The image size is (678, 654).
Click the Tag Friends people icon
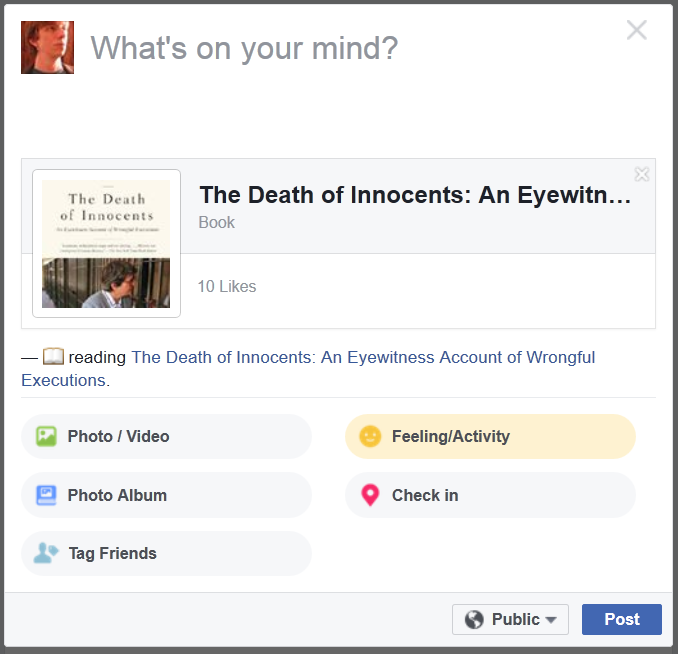point(46,553)
